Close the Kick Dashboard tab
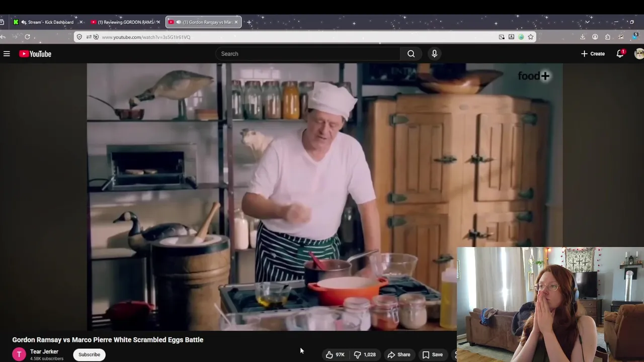 80,22
